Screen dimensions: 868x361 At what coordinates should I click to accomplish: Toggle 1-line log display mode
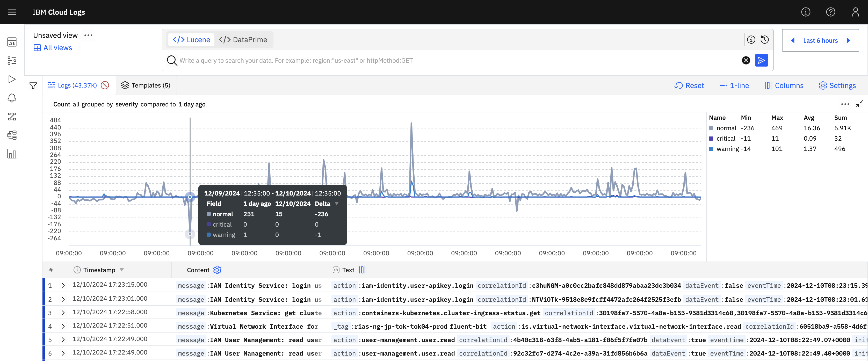coord(734,86)
